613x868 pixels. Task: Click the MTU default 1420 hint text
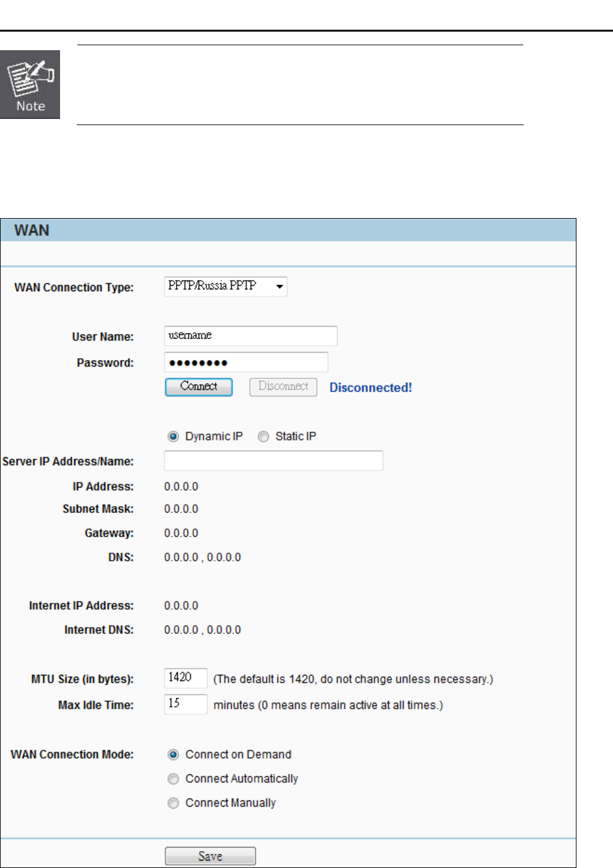click(x=353, y=680)
